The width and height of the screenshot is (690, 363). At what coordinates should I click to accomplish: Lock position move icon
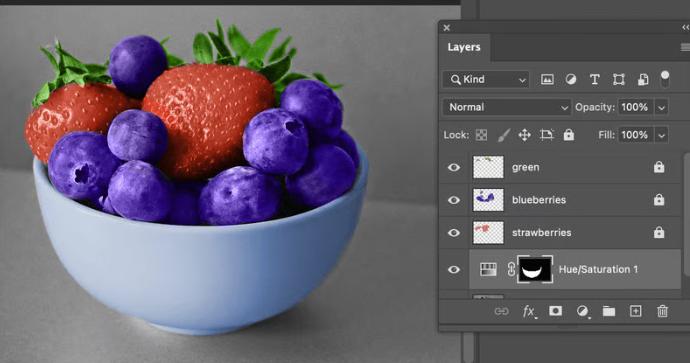(x=525, y=135)
